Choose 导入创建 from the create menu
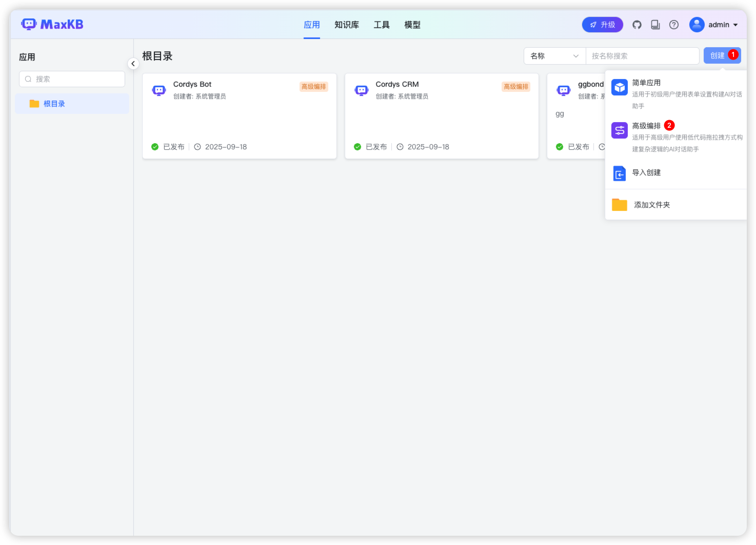The height and width of the screenshot is (545, 756). (646, 173)
